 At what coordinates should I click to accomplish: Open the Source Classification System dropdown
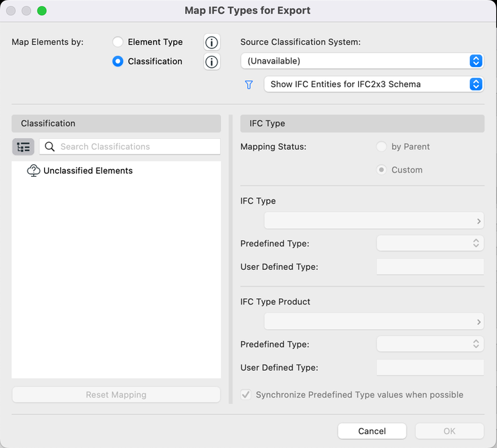[362, 61]
